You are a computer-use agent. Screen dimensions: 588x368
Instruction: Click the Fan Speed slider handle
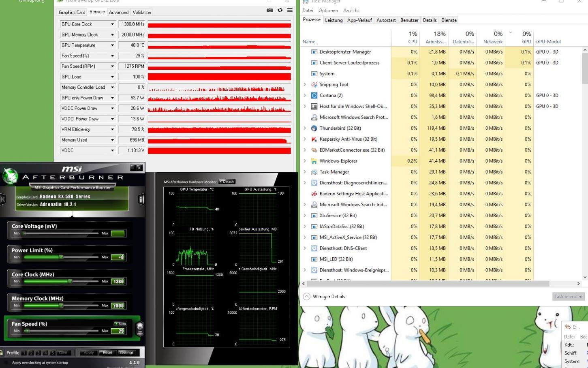(x=27, y=331)
